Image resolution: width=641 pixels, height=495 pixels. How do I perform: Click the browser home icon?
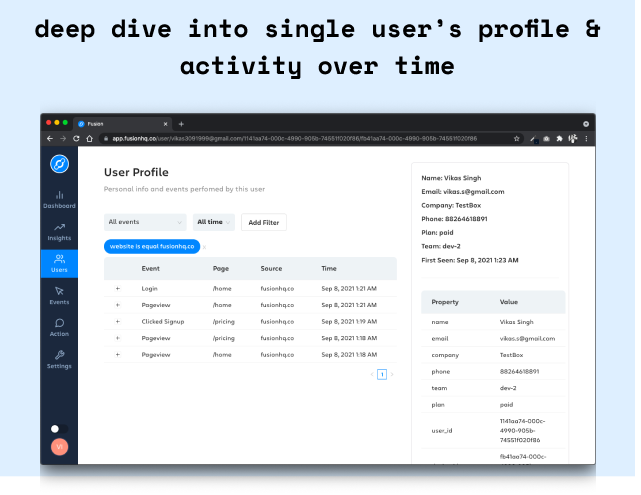pos(90,139)
